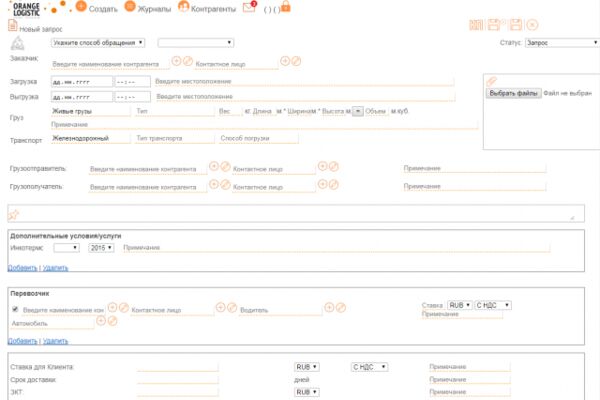
Task: Add a contact person for Грузоотправитель
Action: (323, 166)
